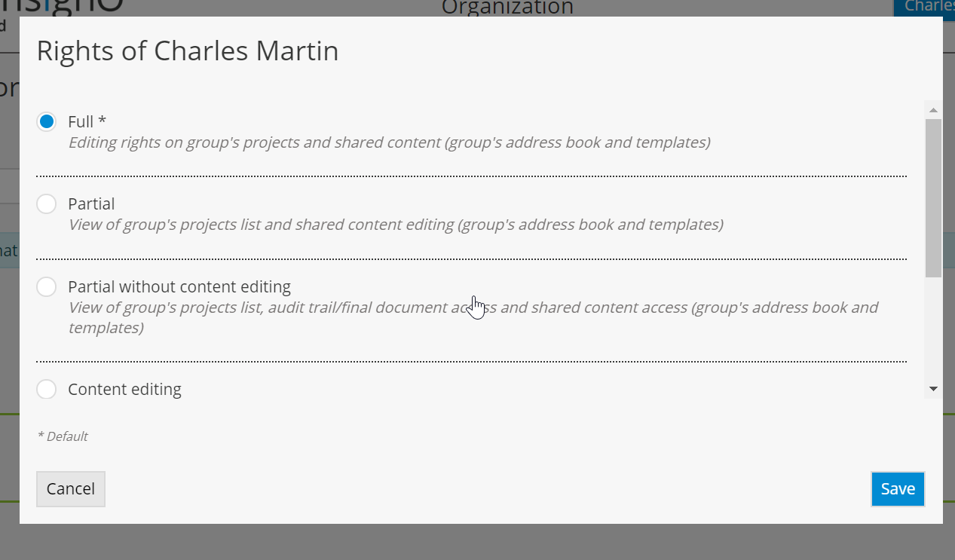The height and width of the screenshot is (560, 955).
Task: Pick the Content editing radio option
Action: [47, 389]
